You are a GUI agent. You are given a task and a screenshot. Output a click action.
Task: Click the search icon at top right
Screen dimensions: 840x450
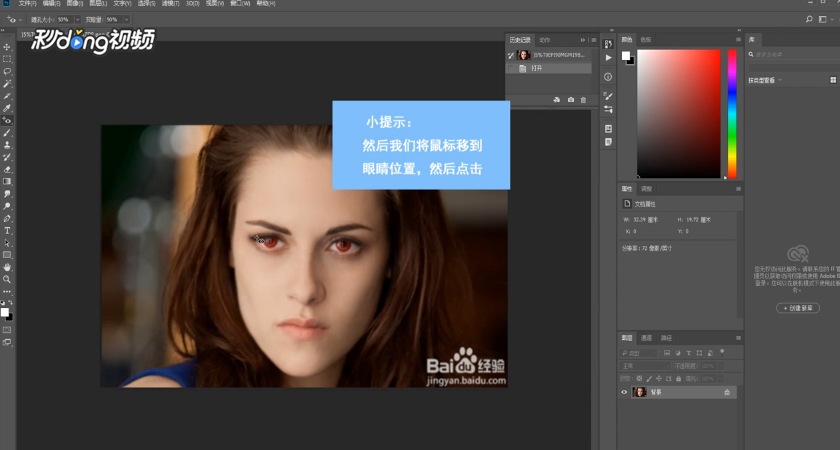(809, 19)
